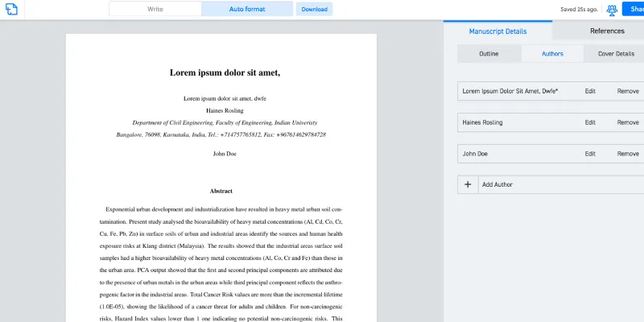The width and height of the screenshot is (644, 322).
Task: Click the plus icon to add author
Action: [467, 184]
